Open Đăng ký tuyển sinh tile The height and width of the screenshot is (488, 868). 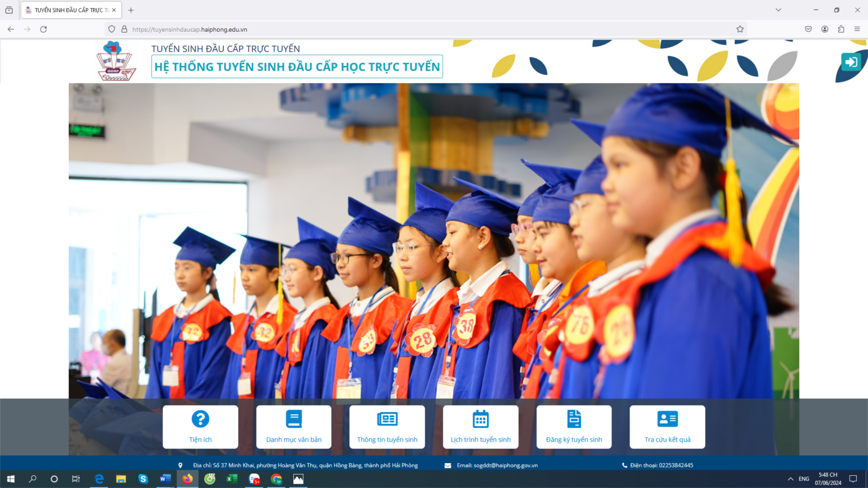[574, 427]
